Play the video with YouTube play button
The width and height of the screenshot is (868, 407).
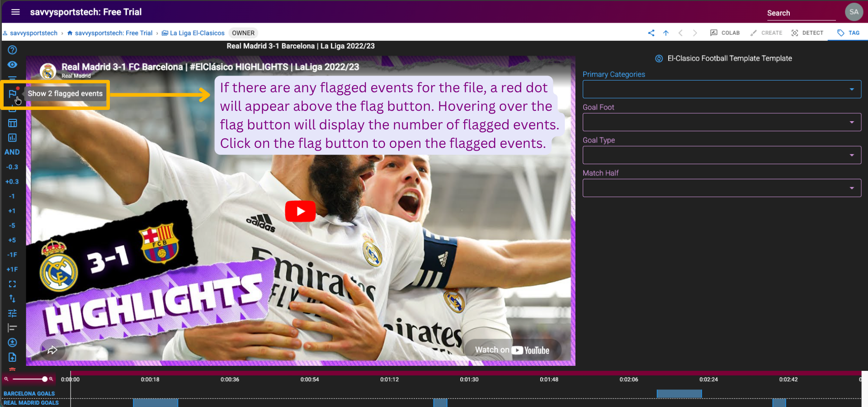point(300,211)
